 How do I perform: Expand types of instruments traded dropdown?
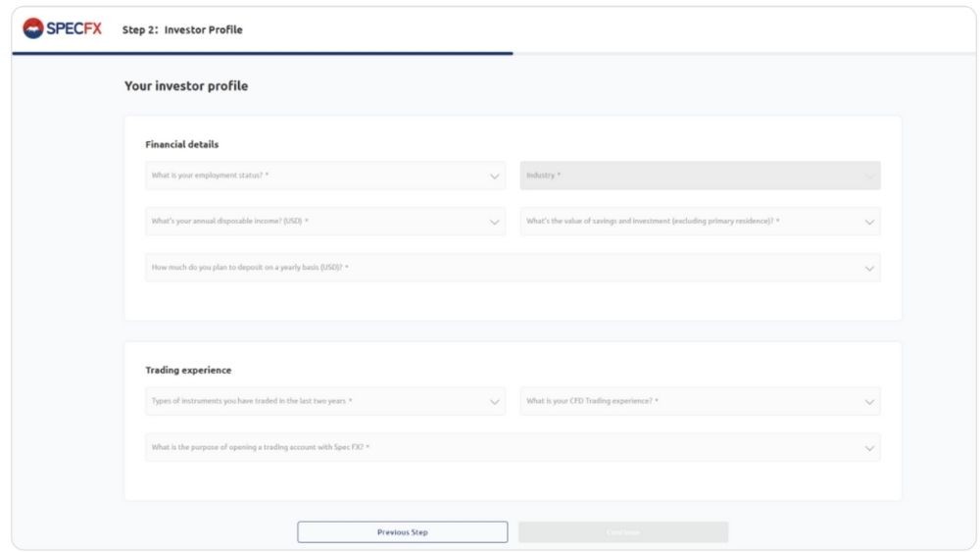(x=314, y=401)
